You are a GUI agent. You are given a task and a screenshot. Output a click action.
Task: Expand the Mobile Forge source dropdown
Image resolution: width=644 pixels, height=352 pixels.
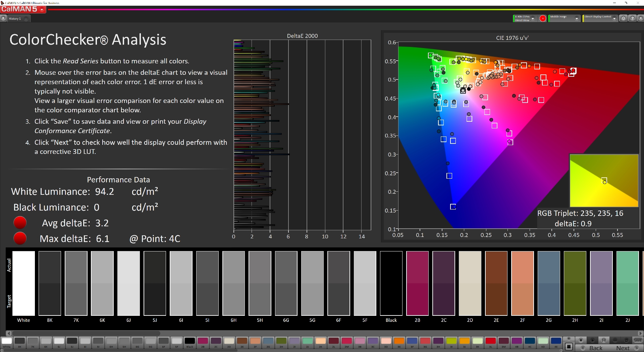(577, 19)
